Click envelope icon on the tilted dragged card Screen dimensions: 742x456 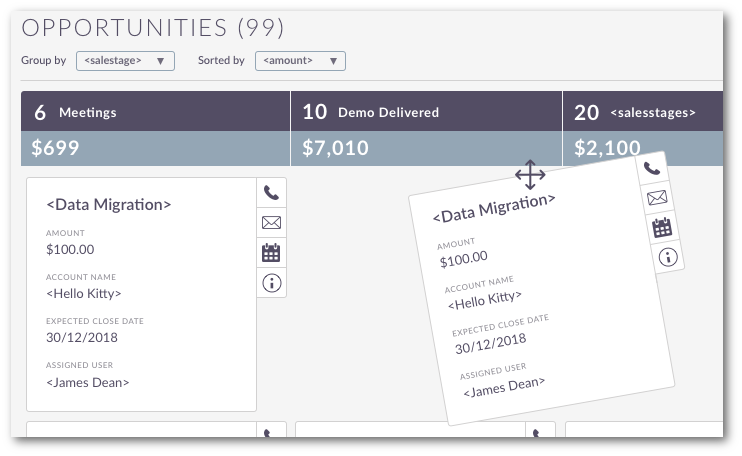[x=657, y=197]
